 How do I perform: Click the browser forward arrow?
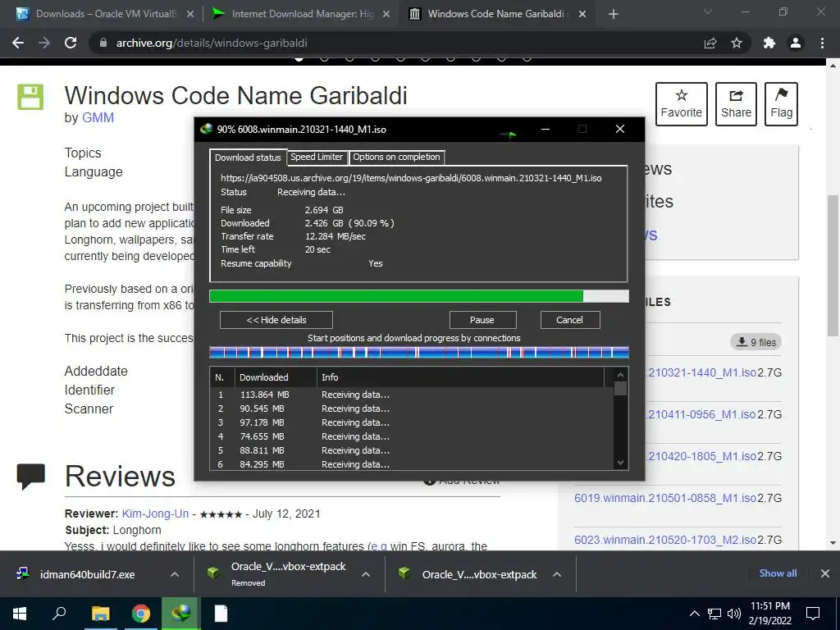tap(44, 43)
